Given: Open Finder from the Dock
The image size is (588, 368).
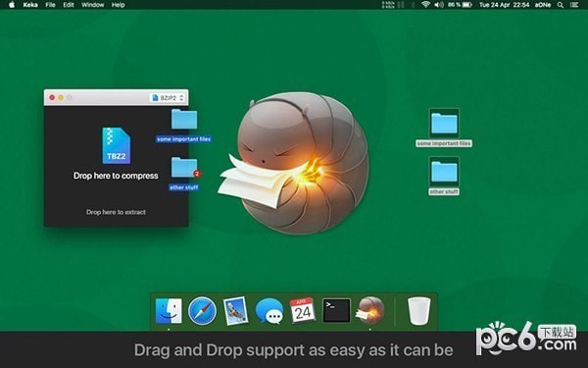Looking at the screenshot, I should [169, 311].
